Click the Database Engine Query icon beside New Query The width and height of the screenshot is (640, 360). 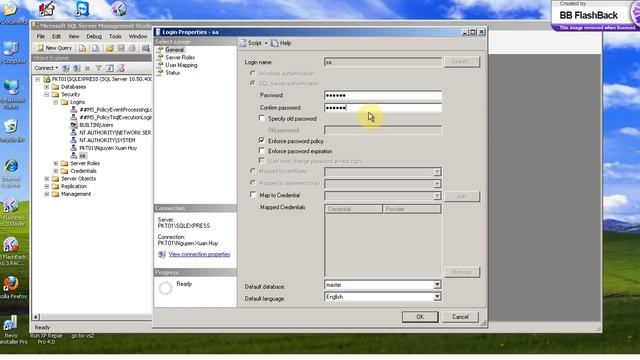pos(82,48)
